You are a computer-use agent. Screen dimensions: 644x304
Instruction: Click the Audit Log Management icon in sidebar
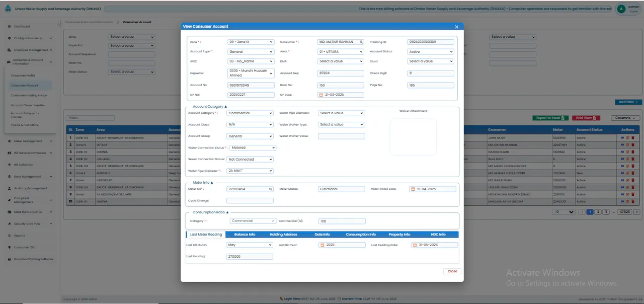pyautogui.click(x=10, y=188)
